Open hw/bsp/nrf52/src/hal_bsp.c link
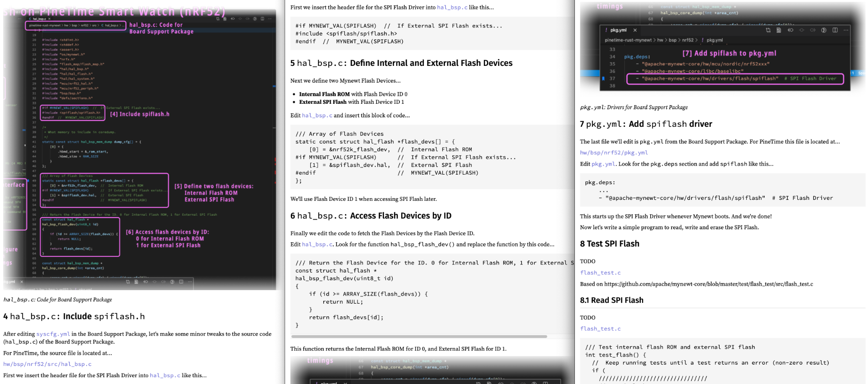 pyautogui.click(x=47, y=364)
